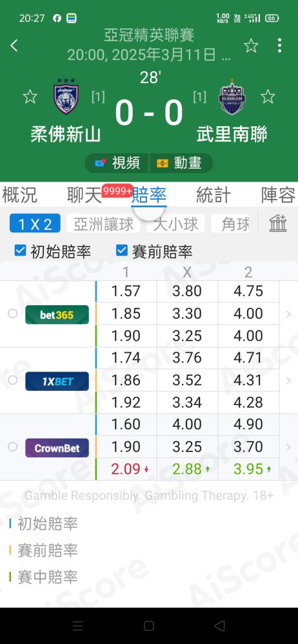This screenshot has width=298, height=644.
Task: Tap team name 武里南聯
Action: pos(232,134)
